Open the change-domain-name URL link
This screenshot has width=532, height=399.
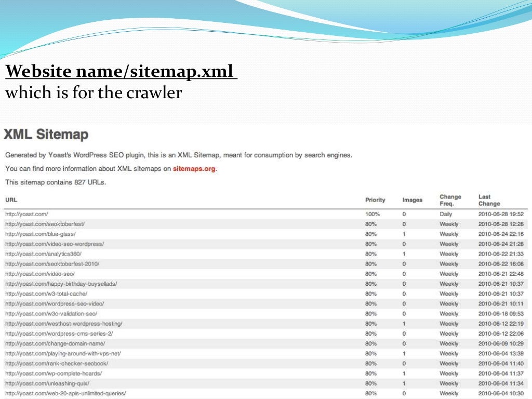pos(55,344)
